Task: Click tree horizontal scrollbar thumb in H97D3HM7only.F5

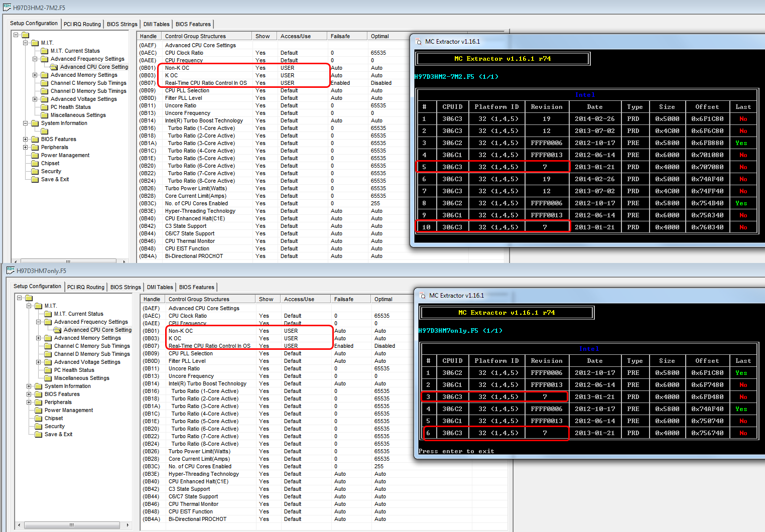Action: [x=72, y=525]
